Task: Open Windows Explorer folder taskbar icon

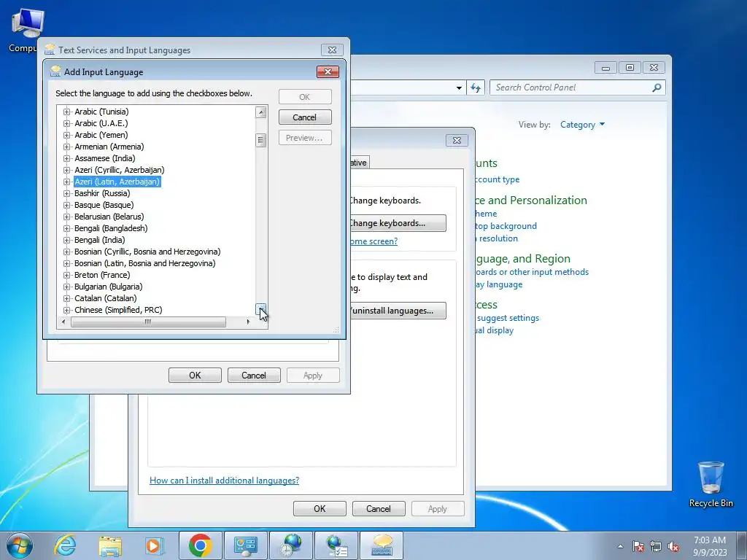Action: click(110, 545)
